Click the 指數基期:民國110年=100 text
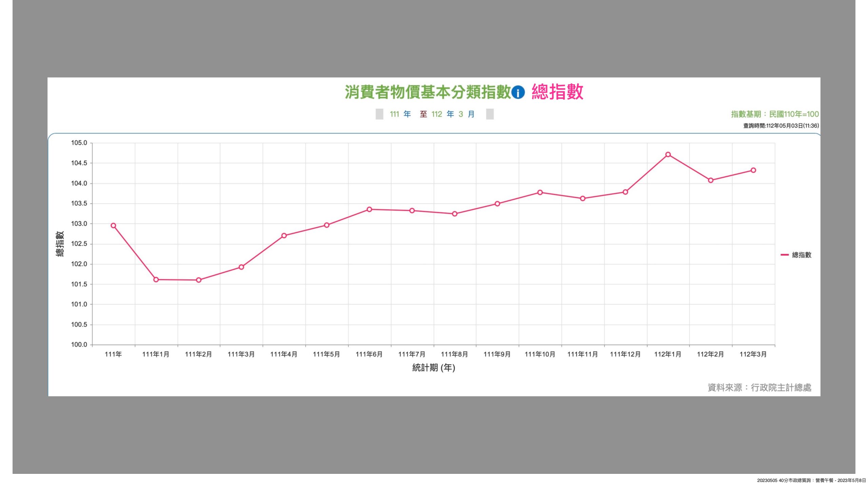This screenshot has width=868, height=488. 774,114
